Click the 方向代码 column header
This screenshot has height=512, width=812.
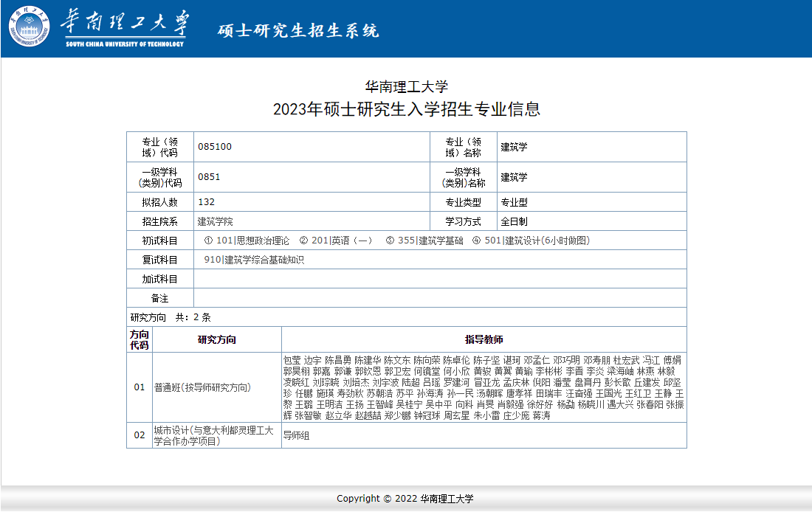[140, 339]
